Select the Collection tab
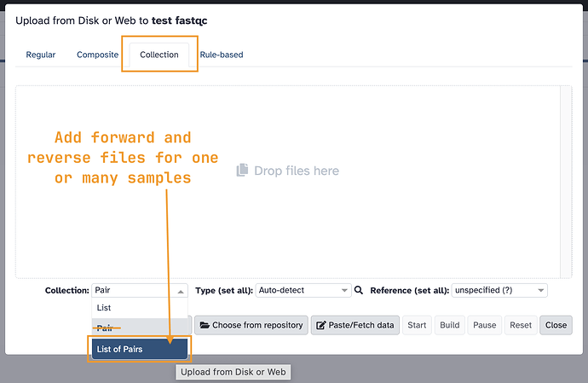 [x=159, y=55]
